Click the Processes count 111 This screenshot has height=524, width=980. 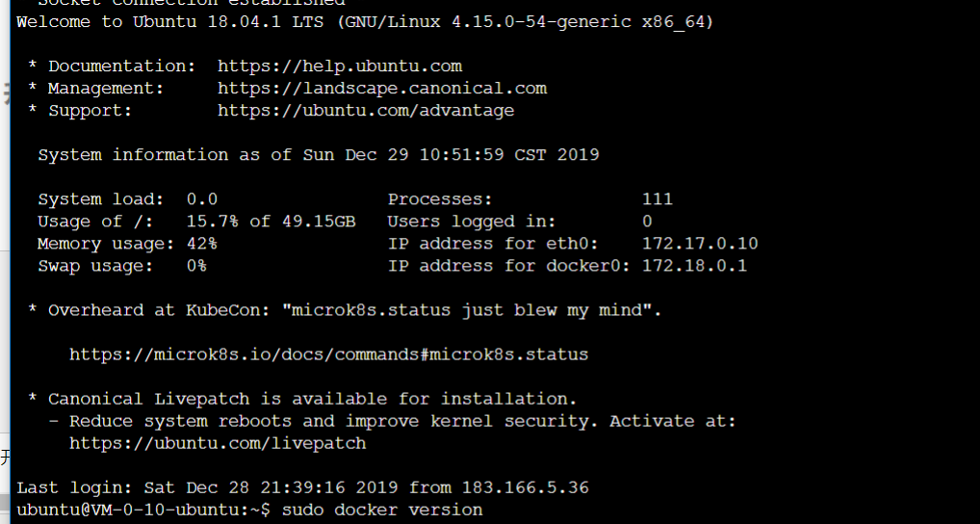tap(658, 199)
